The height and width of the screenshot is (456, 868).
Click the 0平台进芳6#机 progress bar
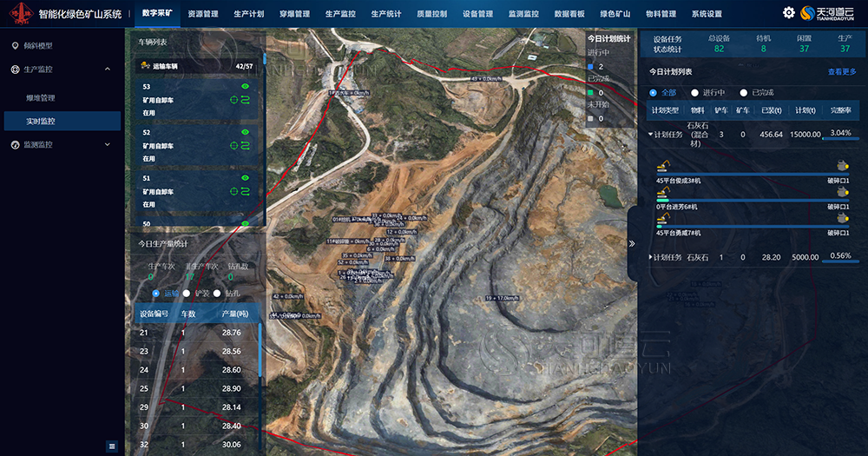[x=753, y=201]
